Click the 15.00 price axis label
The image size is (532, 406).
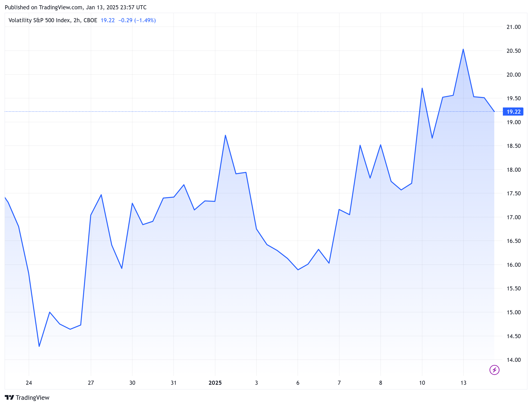point(514,312)
